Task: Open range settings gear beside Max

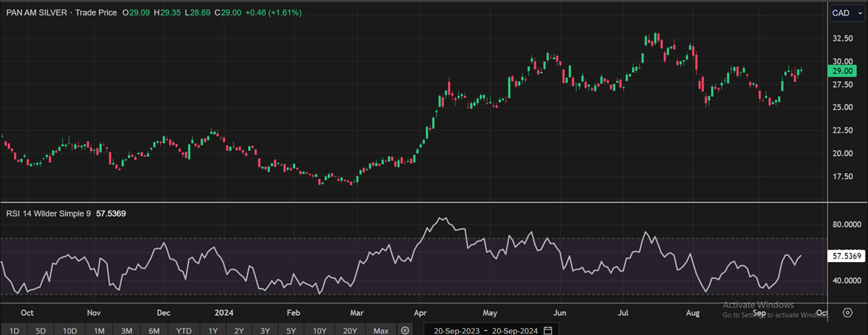Action: pyautogui.click(x=405, y=331)
